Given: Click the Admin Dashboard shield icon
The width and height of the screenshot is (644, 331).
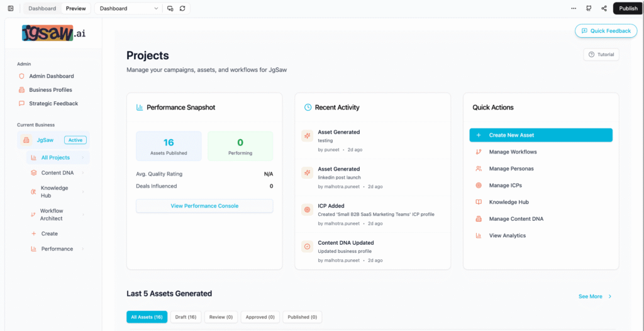Looking at the screenshot, I should (x=21, y=76).
